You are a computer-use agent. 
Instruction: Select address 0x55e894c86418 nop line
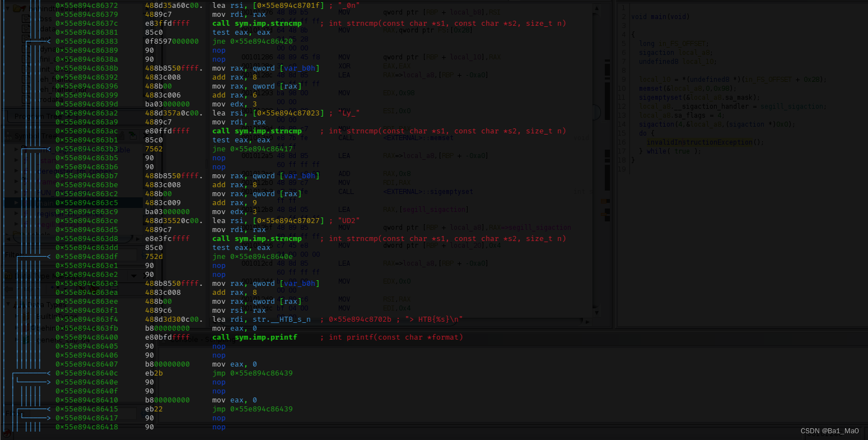[x=86, y=427]
